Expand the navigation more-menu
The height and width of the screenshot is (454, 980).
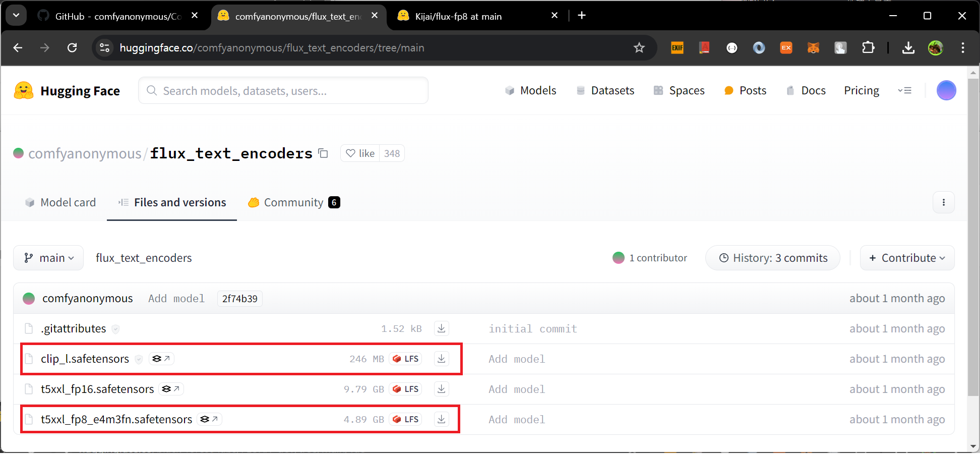point(904,91)
